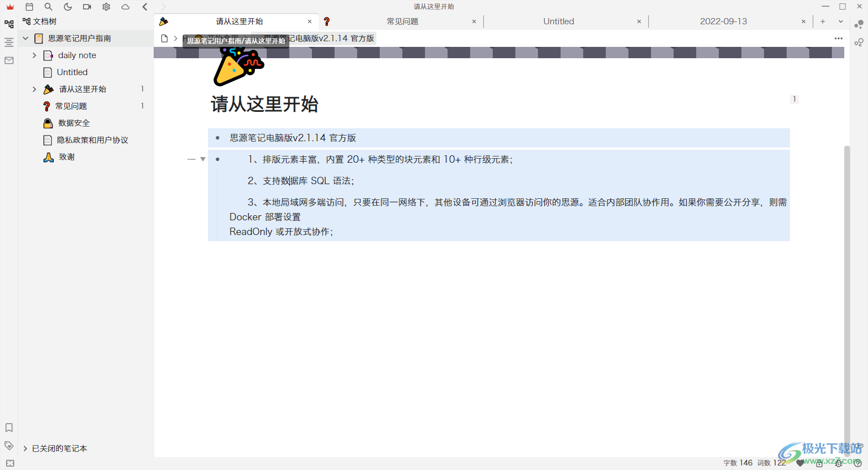Open the bookmarks panel icon
Screen dimensions: 868x470
8,428
